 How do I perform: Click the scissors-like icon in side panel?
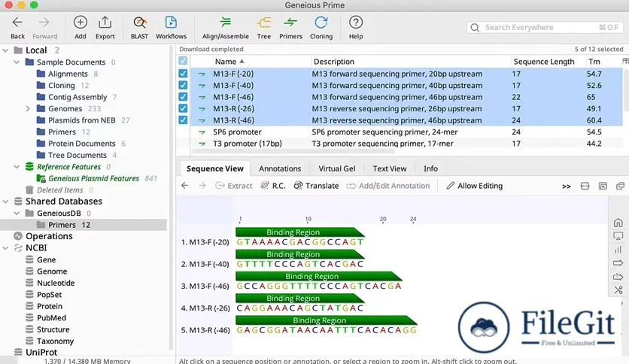(x=618, y=290)
